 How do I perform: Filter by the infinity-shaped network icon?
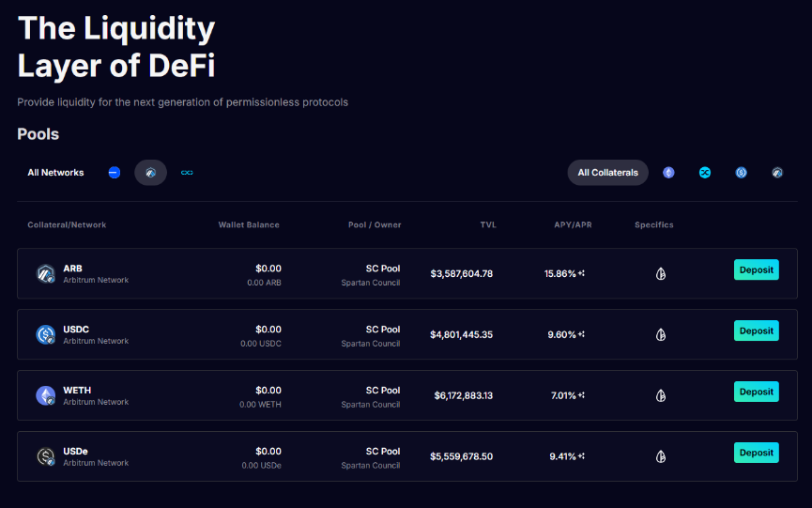187,173
